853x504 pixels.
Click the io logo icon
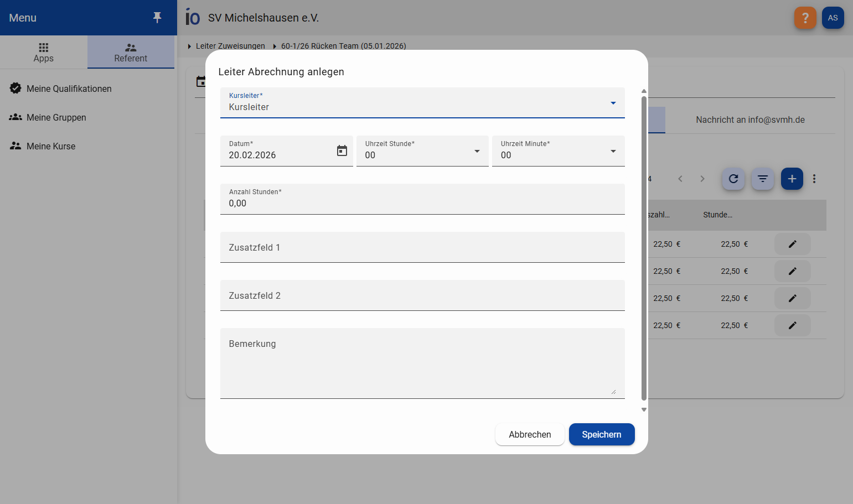click(193, 17)
